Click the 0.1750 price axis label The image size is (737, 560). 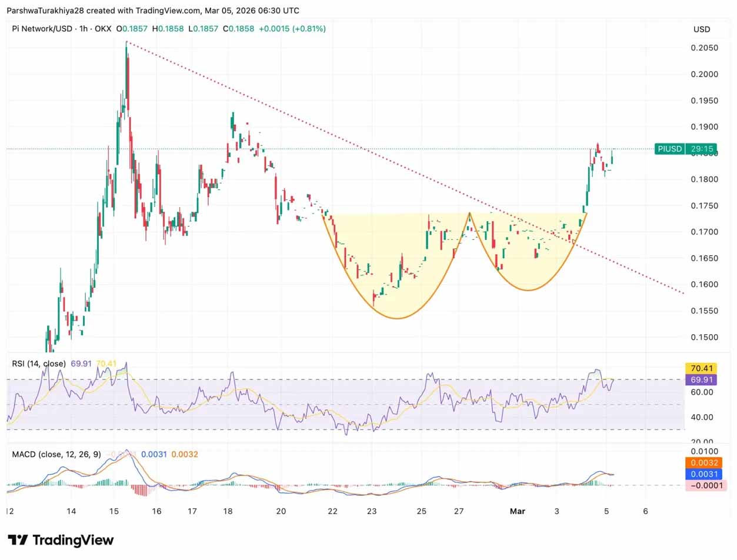(x=704, y=205)
